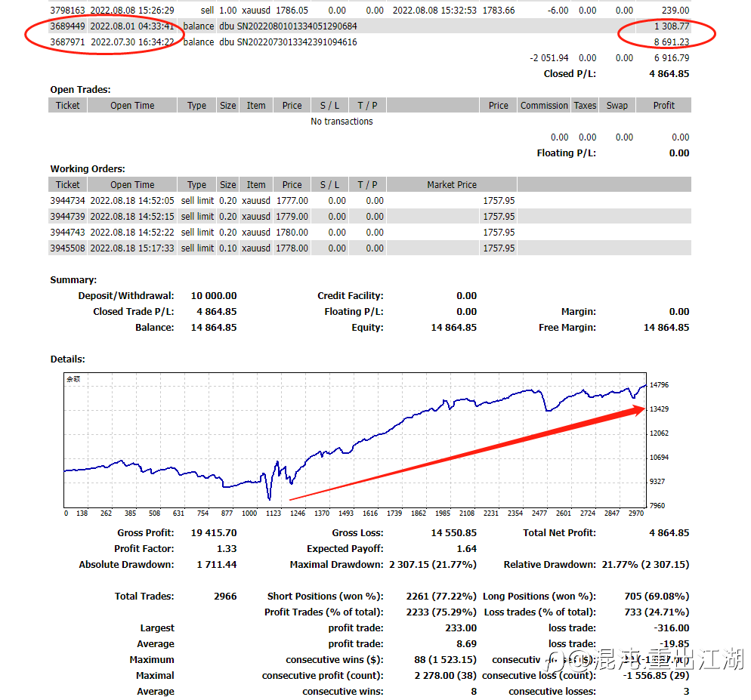Click working order ticket 3944739

67,216
